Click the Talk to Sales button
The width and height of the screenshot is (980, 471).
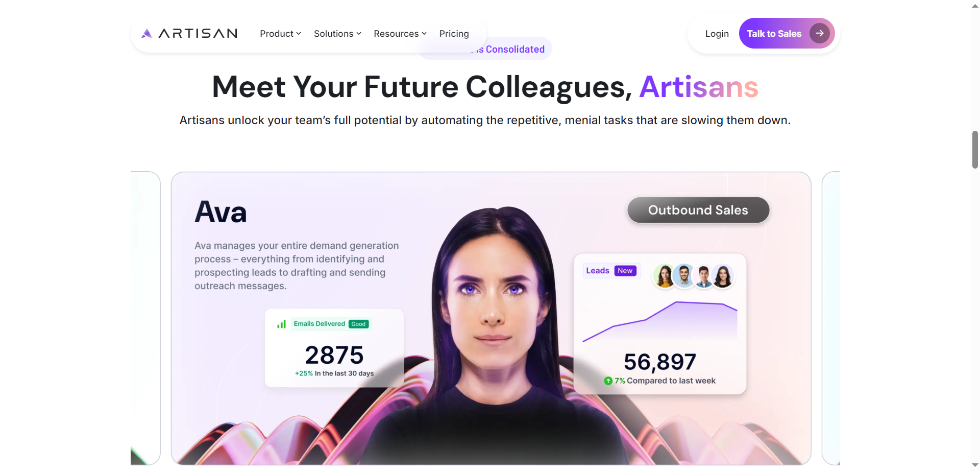(787, 33)
